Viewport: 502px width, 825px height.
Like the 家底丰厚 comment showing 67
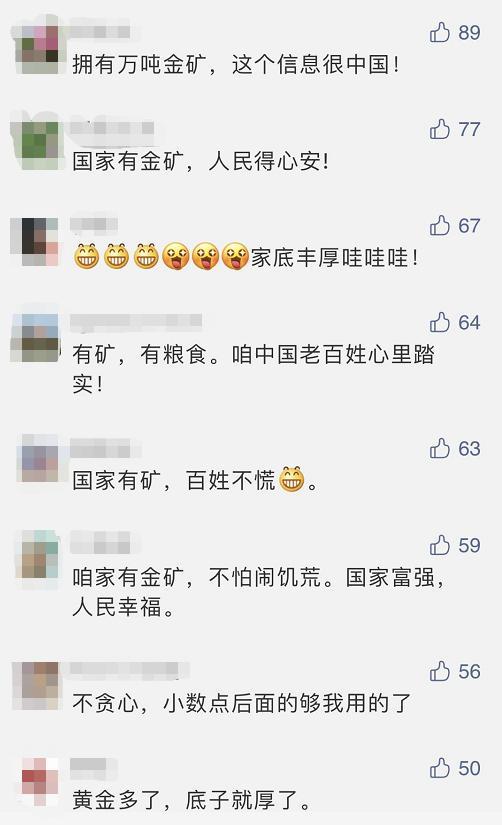pyautogui.click(x=440, y=226)
